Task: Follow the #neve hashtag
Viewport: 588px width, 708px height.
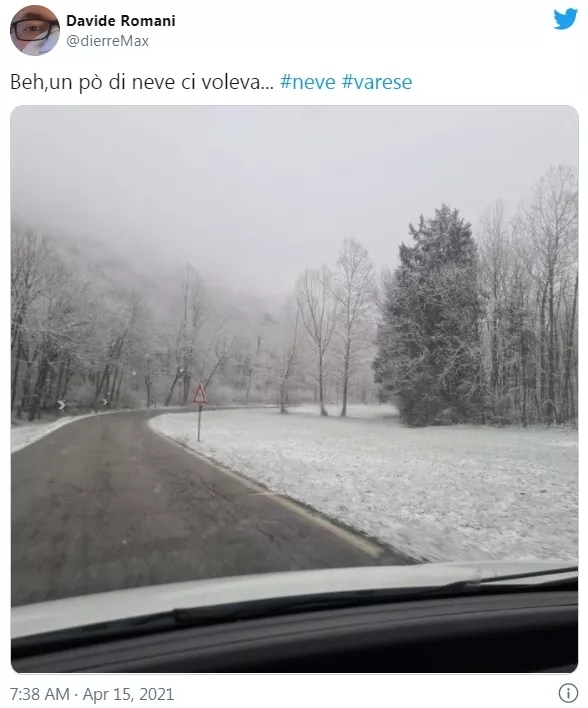Action: click(x=308, y=82)
